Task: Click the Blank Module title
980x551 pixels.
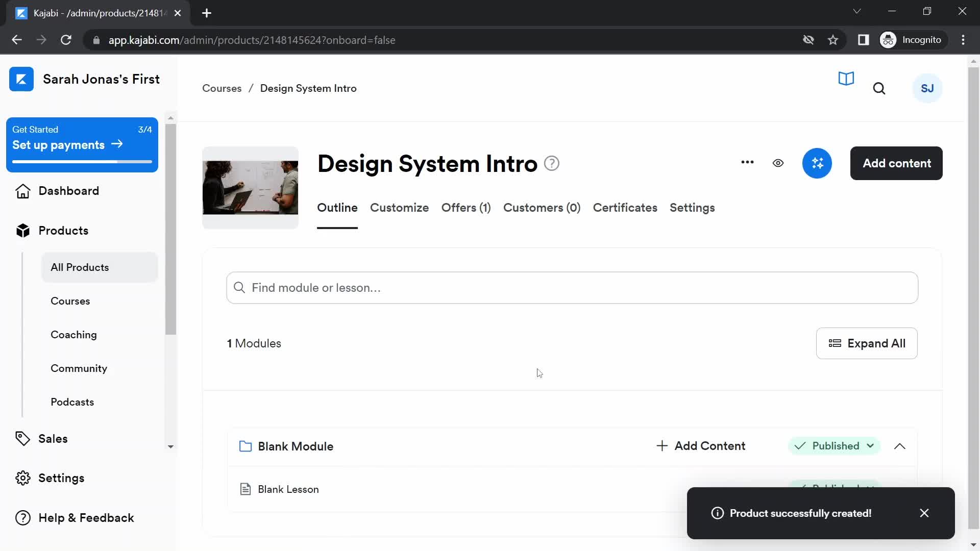Action: point(296,446)
